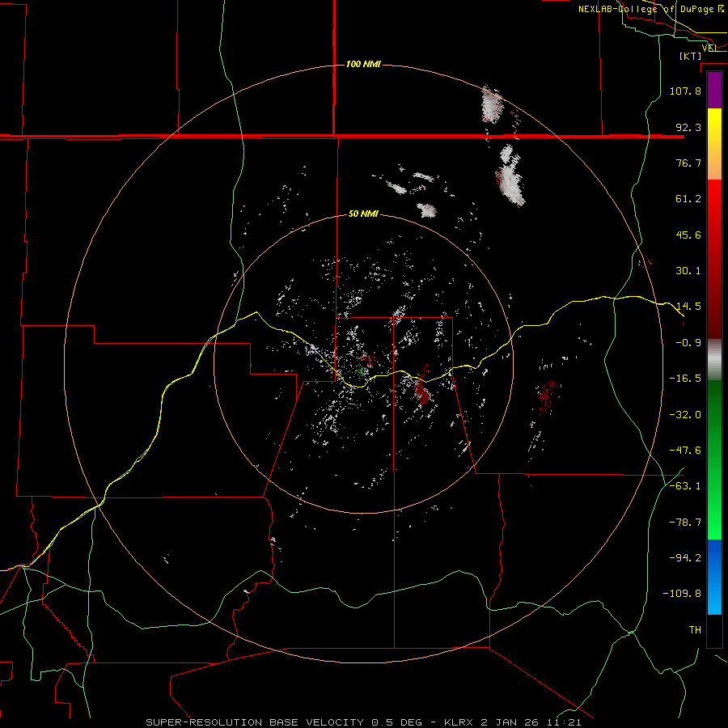Click the [KT] units label
Viewport: 728px width, 728px height.
click(690, 56)
